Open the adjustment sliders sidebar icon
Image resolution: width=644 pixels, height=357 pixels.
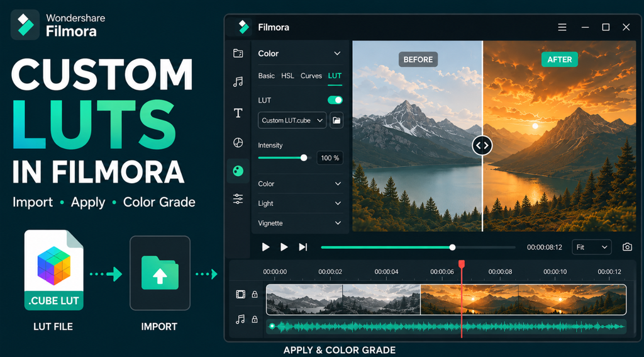coord(238,199)
